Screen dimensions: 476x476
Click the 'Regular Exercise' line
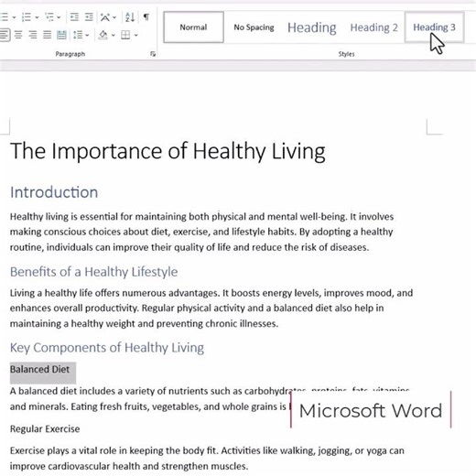45,429
